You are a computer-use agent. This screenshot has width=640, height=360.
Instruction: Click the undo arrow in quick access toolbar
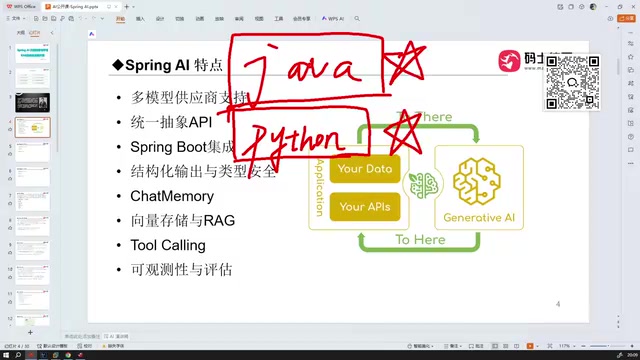pyautogui.click(x=80, y=18)
